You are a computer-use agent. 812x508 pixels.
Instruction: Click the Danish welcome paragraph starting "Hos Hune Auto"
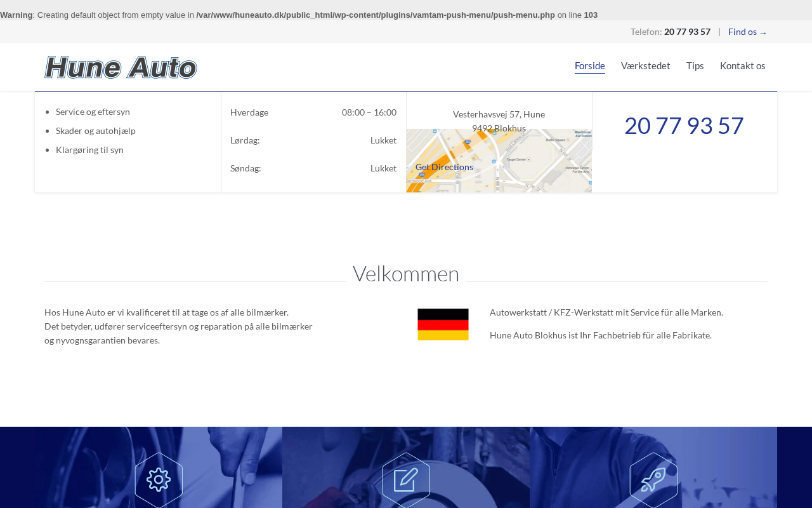click(x=179, y=326)
